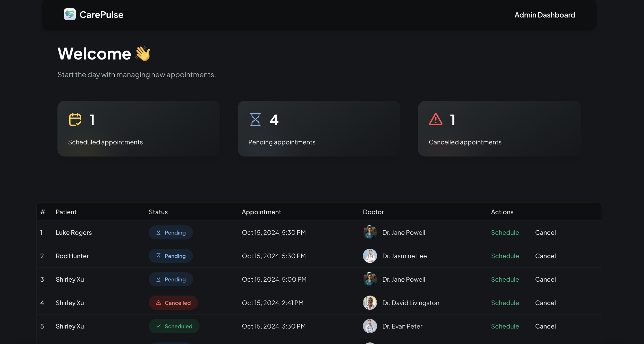Screen dimensions: 644x344
Task: Click Dr. Jane Powell's avatar in row 1
Action: click(x=370, y=232)
